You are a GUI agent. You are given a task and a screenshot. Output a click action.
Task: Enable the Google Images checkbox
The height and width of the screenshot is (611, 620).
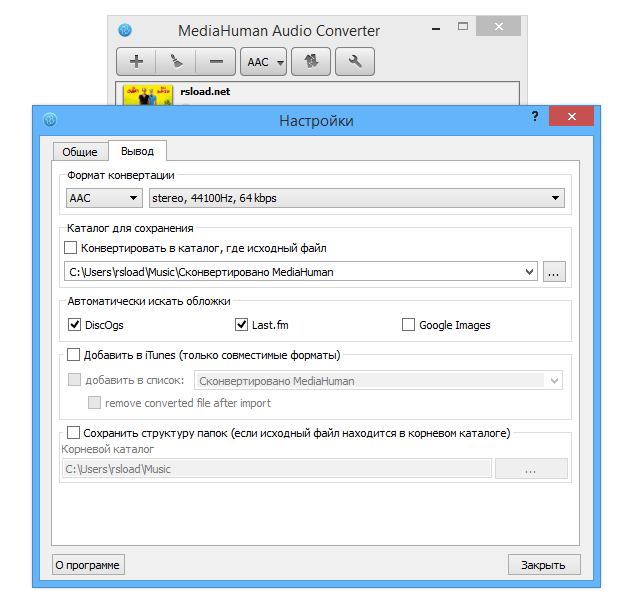pyautogui.click(x=408, y=325)
